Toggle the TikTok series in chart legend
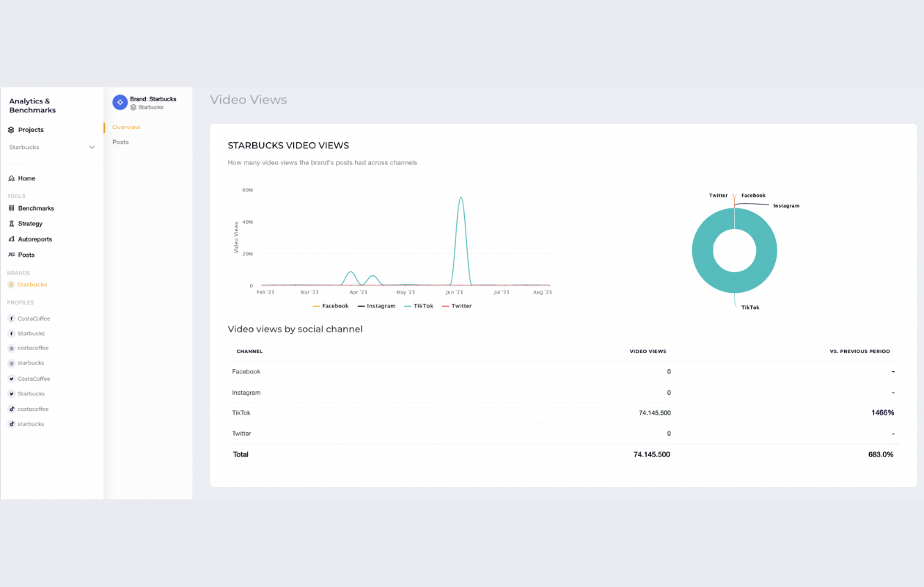The image size is (924, 587). tap(419, 306)
